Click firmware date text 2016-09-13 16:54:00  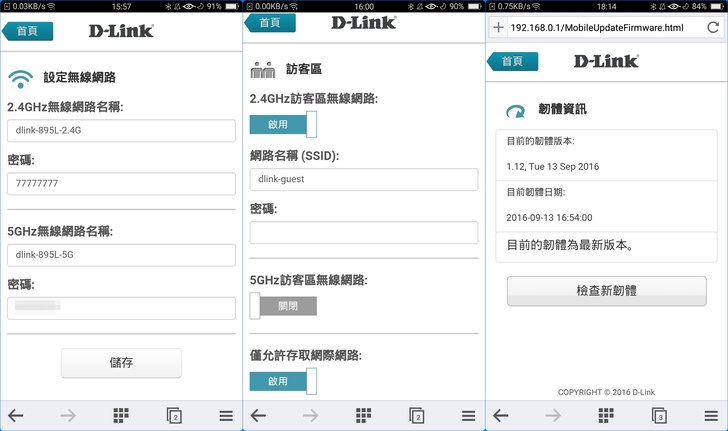[549, 218]
